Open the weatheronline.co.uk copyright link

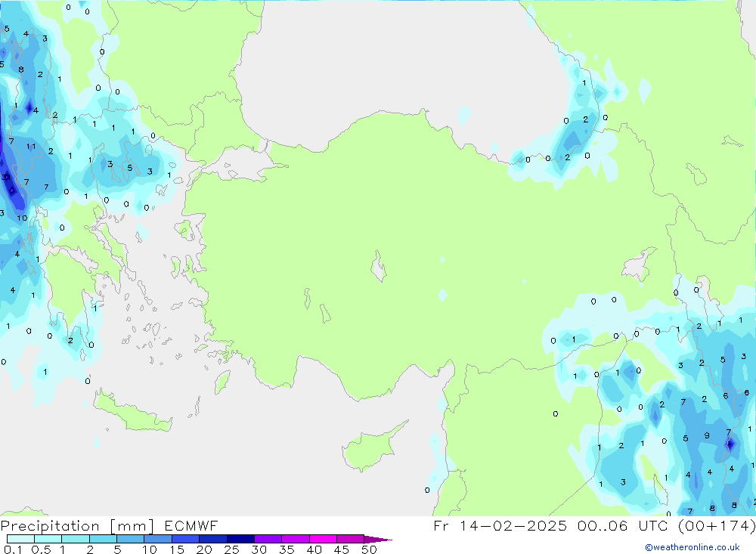coord(692,547)
